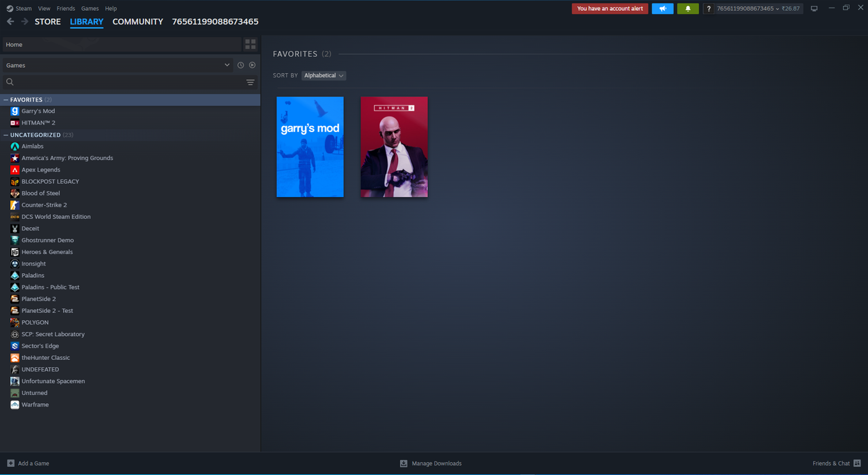The image size is (868, 475).
Task: Switch to collections grid view icon
Action: [250, 44]
